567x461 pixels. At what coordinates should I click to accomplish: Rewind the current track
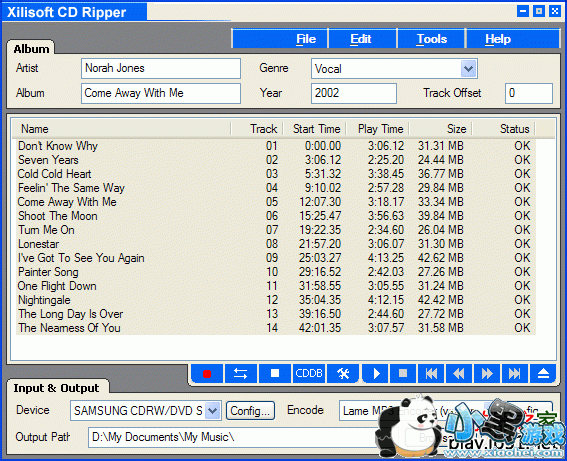(x=459, y=373)
